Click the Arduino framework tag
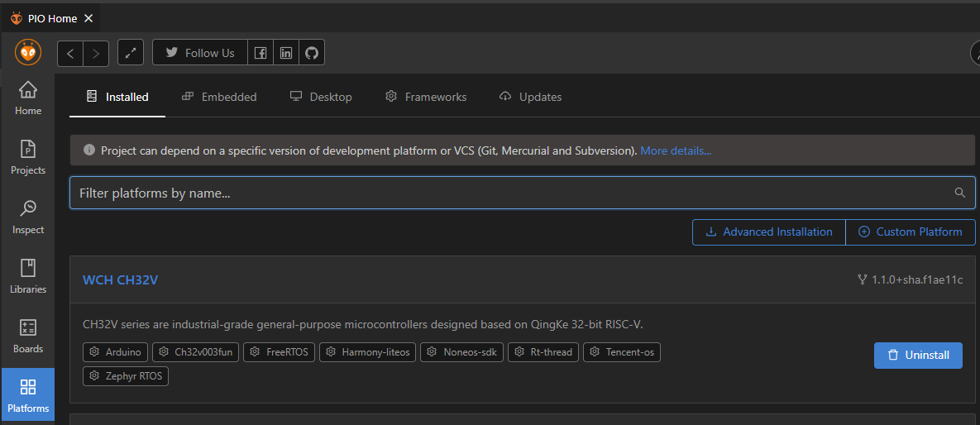 tap(116, 352)
